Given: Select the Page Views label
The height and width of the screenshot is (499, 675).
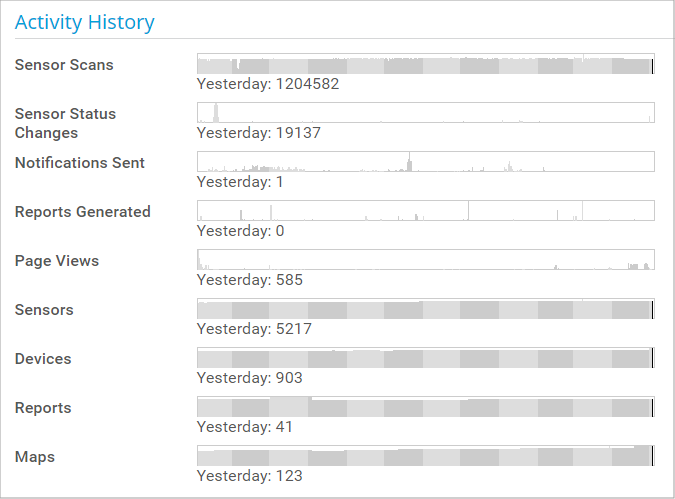Looking at the screenshot, I should [57, 261].
